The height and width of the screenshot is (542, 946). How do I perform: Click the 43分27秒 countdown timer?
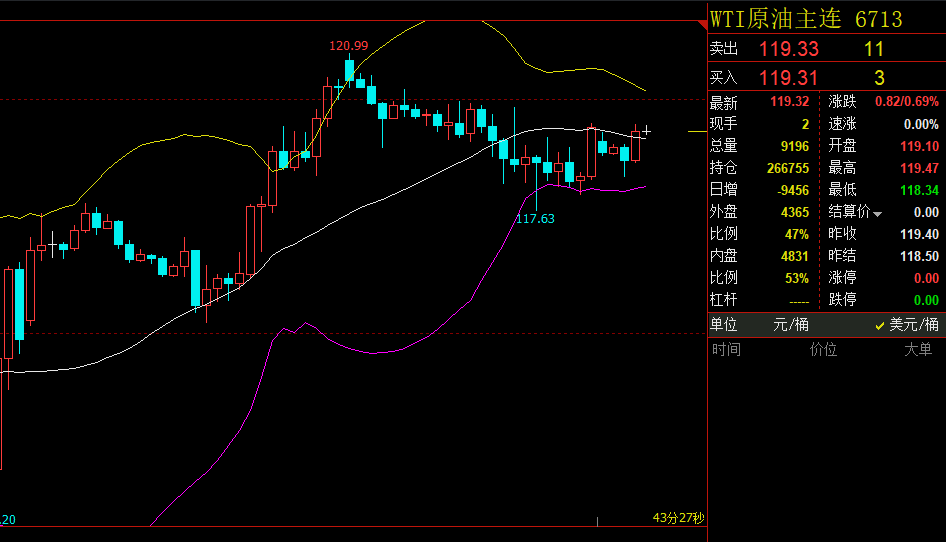click(x=678, y=518)
